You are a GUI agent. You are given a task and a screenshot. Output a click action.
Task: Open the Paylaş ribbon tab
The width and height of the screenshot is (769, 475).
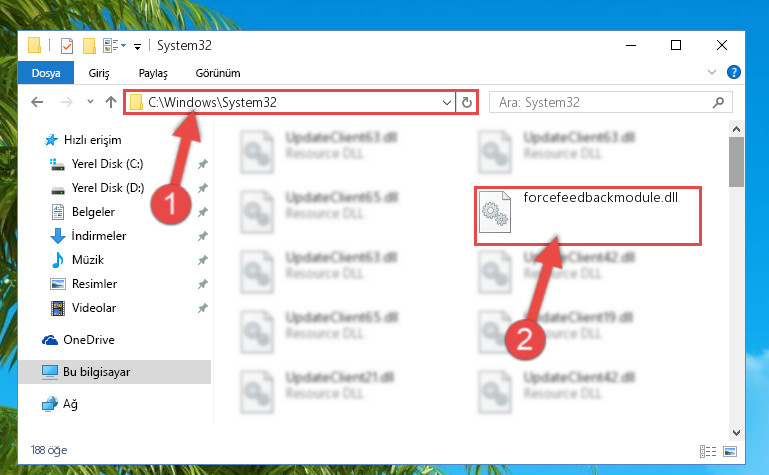click(x=153, y=73)
